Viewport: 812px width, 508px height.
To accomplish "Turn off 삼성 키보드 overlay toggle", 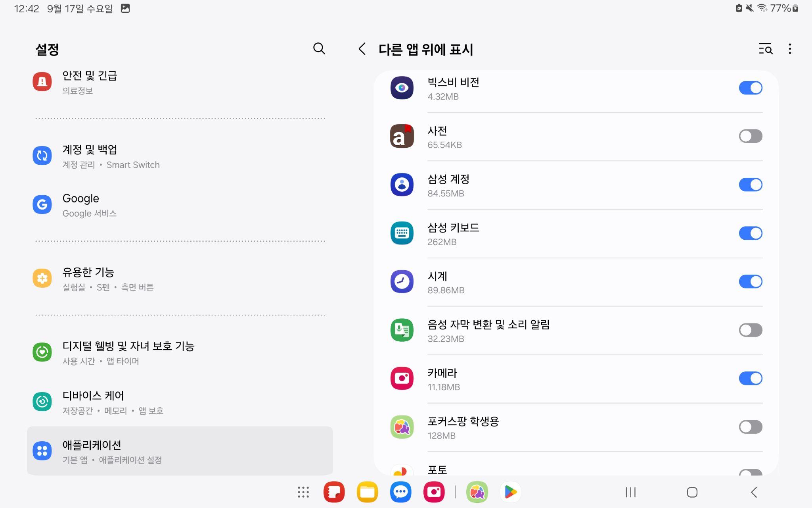I will [750, 233].
